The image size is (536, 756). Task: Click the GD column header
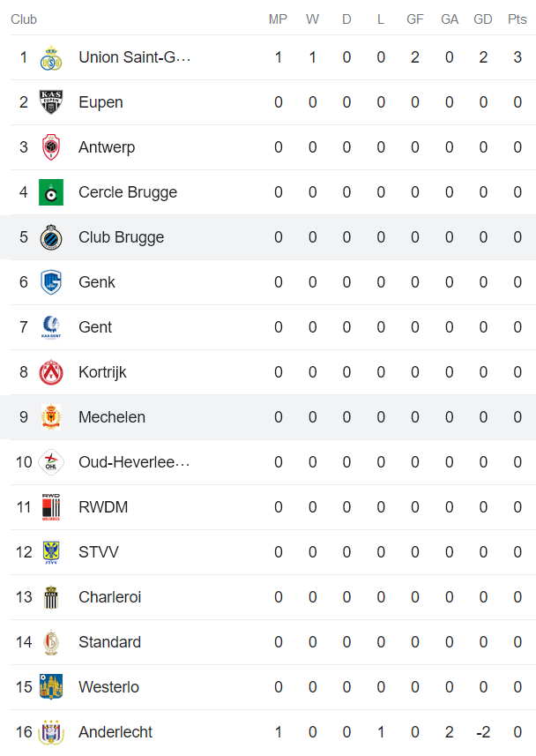point(483,19)
